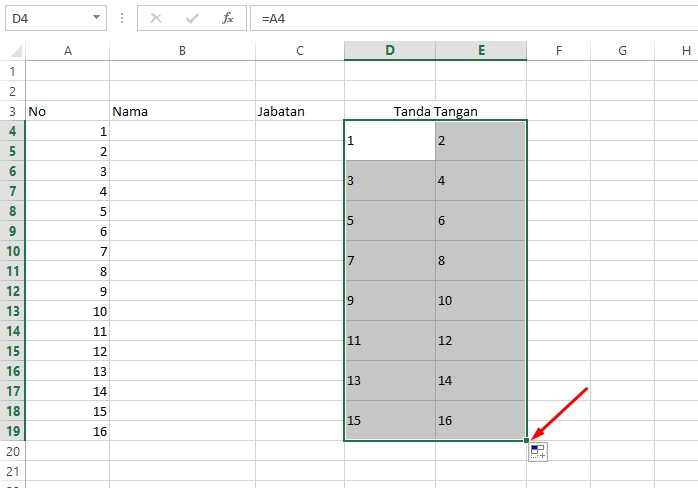698x488 pixels.
Task: Click the Select All corner triangle
Action: (x=16, y=51)
